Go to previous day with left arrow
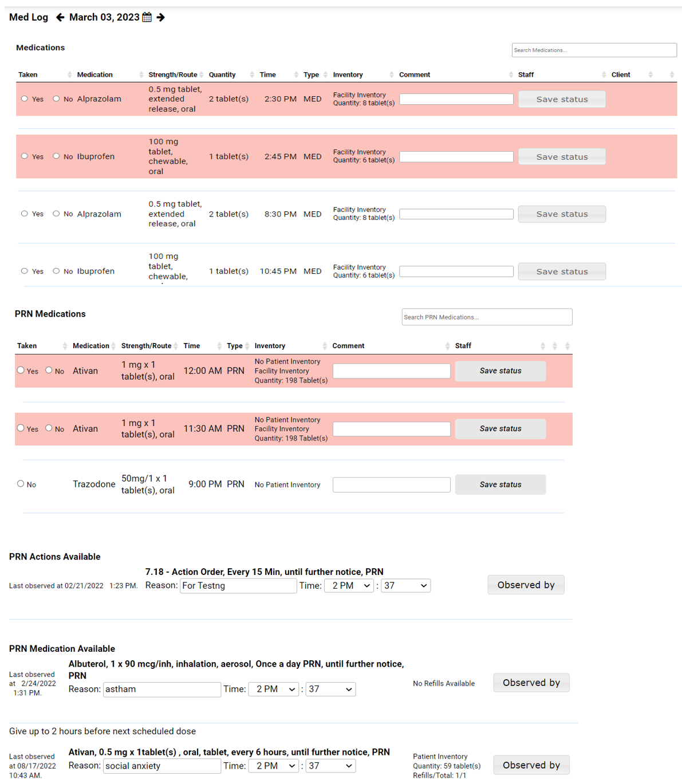Screen dimensions: 682x784 point(60,17)
